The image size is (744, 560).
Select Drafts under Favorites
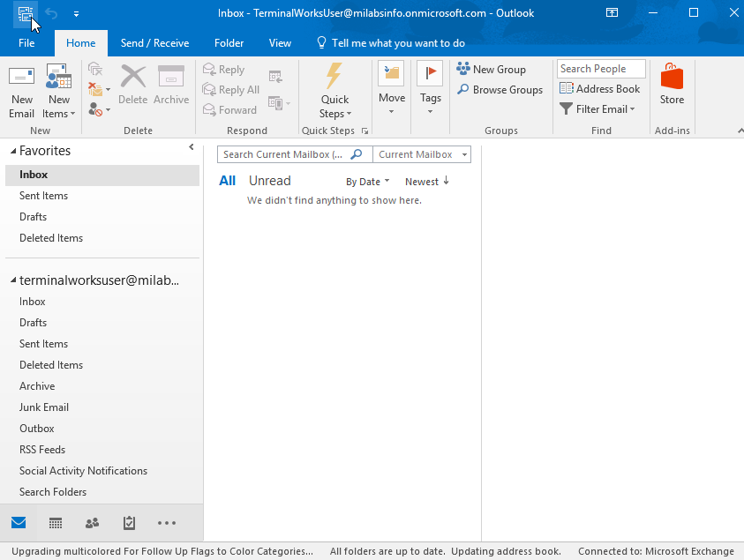pos(102,217)
